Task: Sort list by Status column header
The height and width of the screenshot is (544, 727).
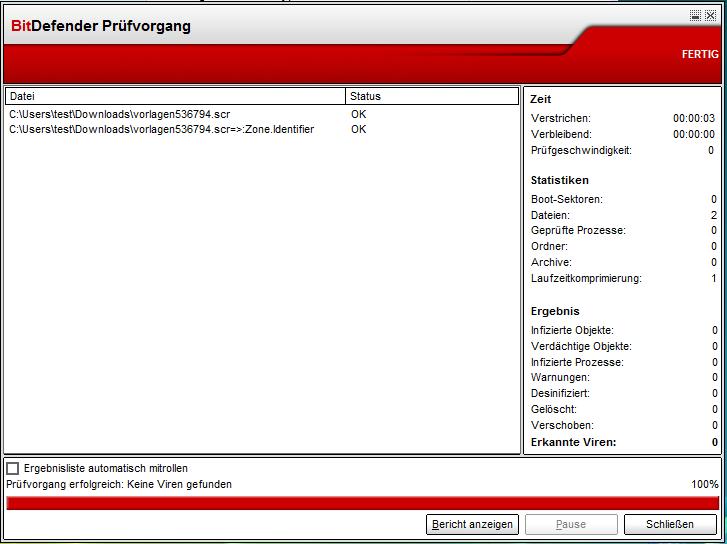Action: pyautogui.click(x=432, y=96)
